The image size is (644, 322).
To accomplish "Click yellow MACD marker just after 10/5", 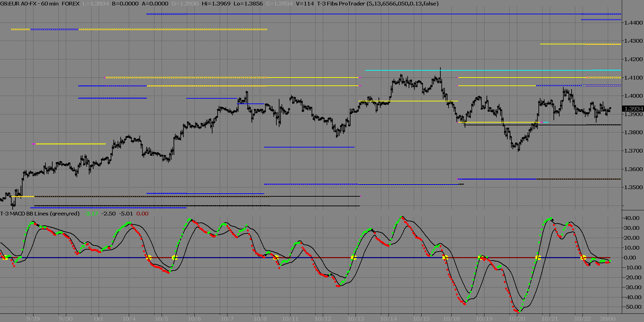I will (175, 258).
